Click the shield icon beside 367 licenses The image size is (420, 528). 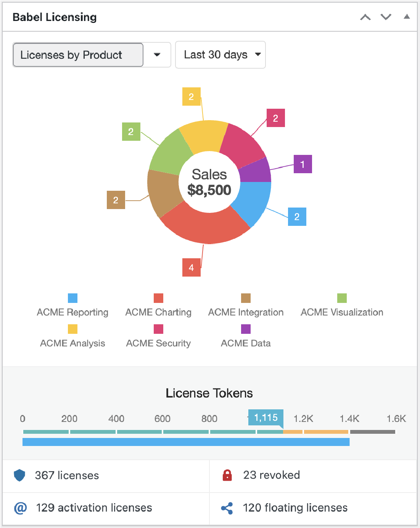tap(19, 475)
